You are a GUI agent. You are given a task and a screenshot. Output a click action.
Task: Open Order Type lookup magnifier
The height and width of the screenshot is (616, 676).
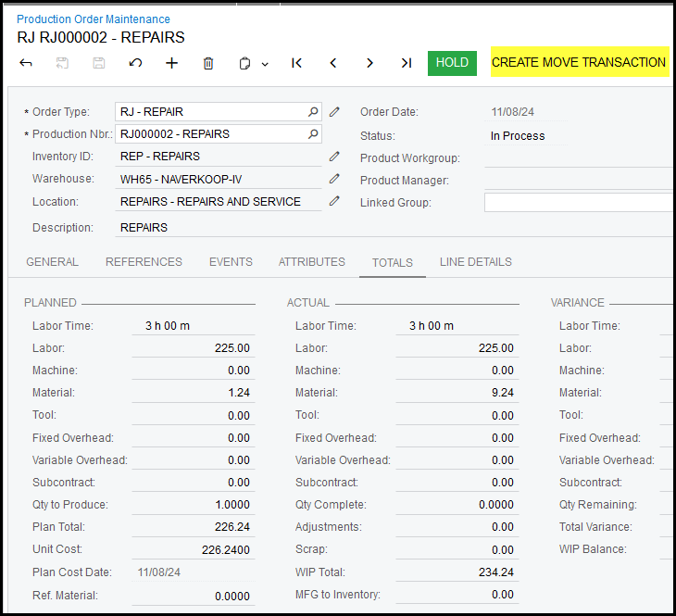tap(313, 112)
